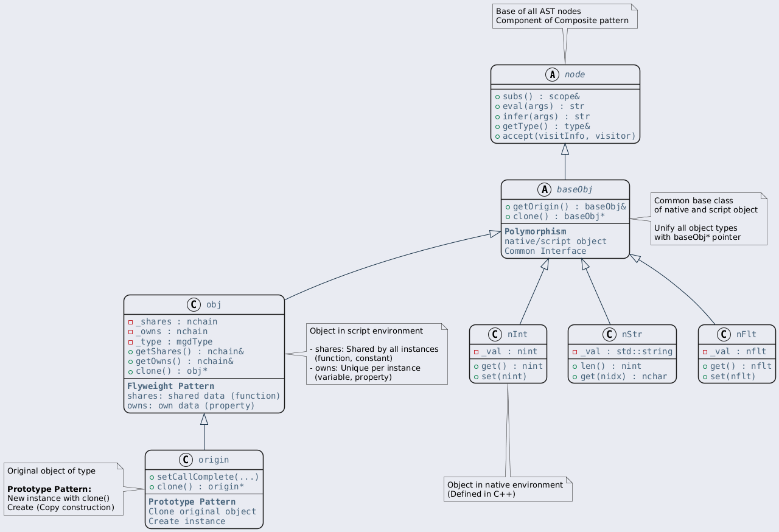The height and width of the screenshot is (532, 779).
Task: Click the 'Base of all AST nodes' note
Action: tap(565, 16)
